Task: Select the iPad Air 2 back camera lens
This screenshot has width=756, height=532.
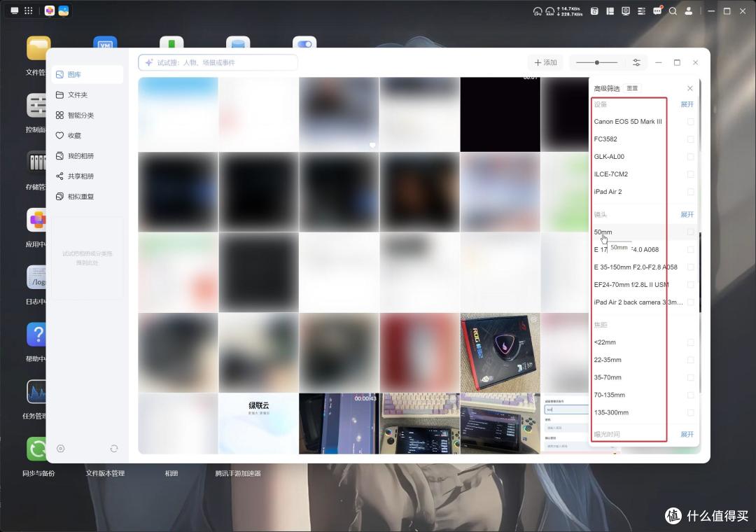Action: pos(638,302)
